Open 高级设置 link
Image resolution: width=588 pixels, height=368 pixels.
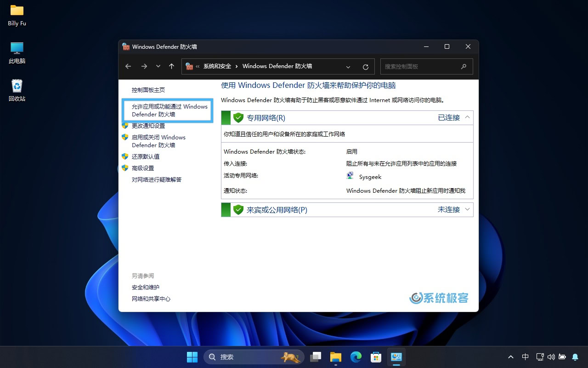click(x=143, y=168)
